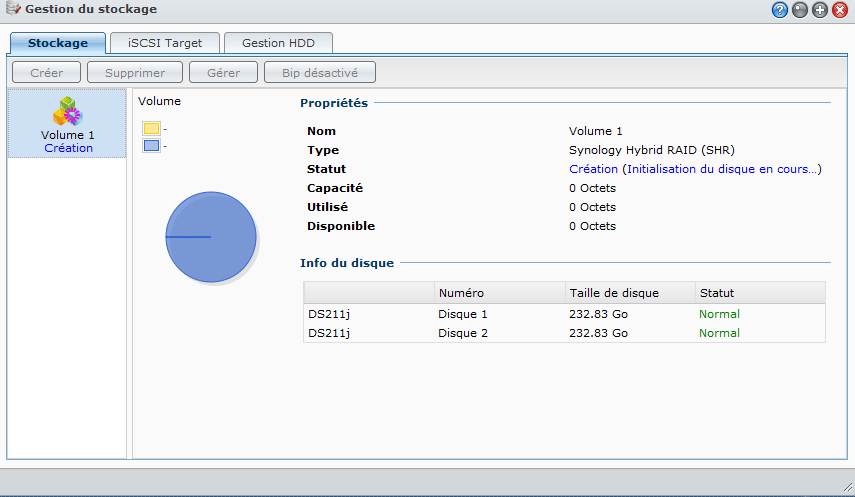Click the Création status under Volume 1

(69, 148)
